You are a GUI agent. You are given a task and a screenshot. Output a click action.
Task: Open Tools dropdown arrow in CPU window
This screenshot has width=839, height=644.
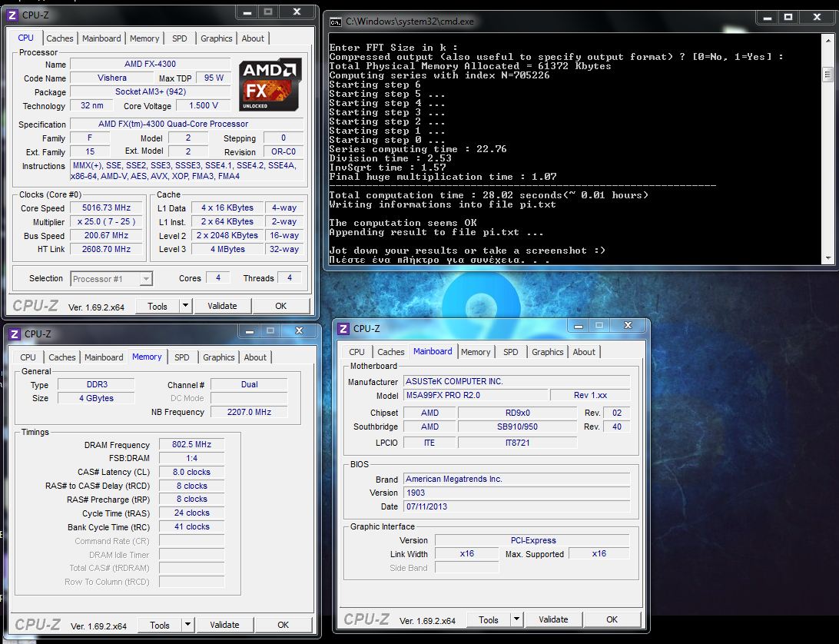185,306
